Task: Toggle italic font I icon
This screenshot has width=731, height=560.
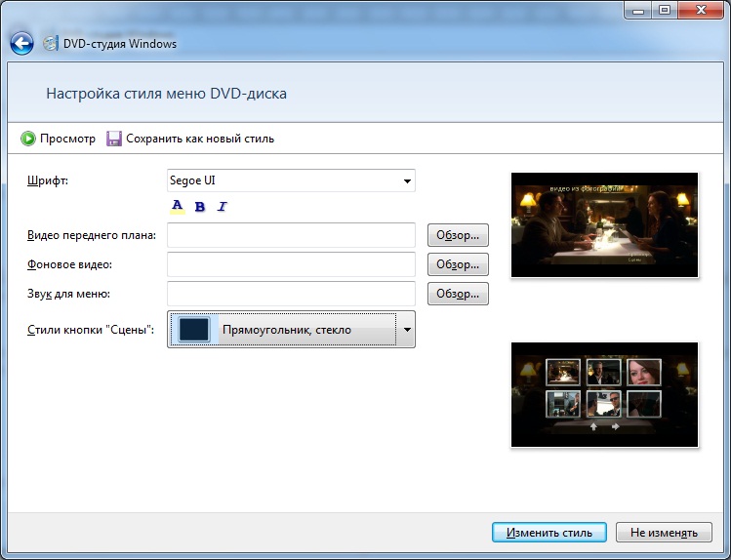Action: coord(222,207)
